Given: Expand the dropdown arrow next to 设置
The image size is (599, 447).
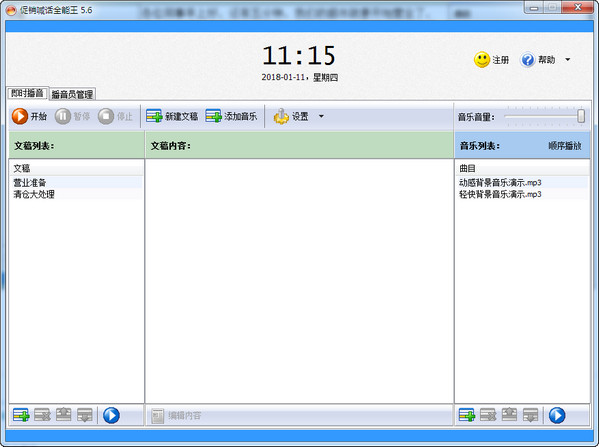Looking at the screenshot, I should pyautogui.click(x=321, y=116).
